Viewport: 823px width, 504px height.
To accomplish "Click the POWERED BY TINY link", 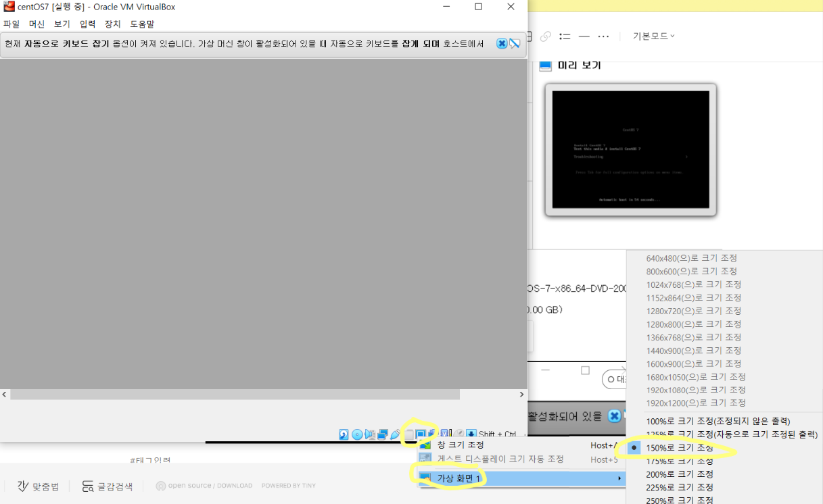I will (288, 485).
